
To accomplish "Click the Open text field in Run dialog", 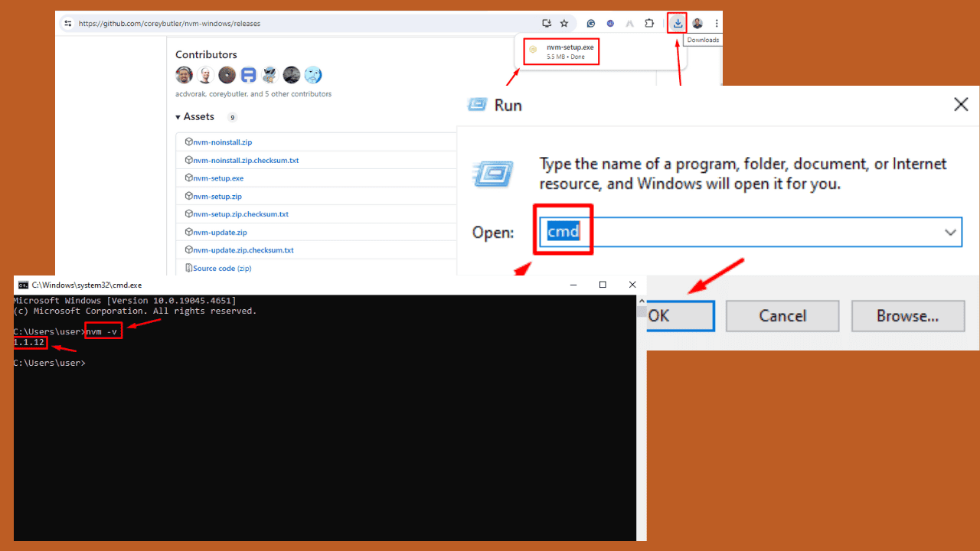I will (x=750, y=232).
